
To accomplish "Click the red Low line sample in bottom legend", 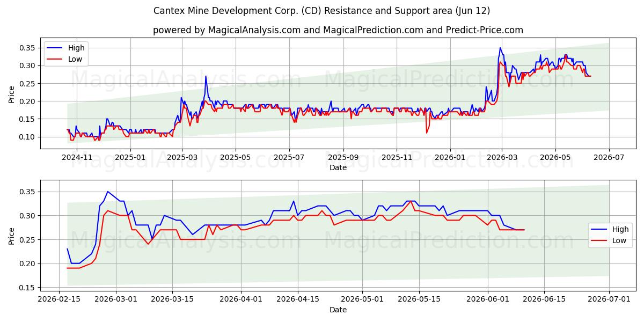I will click(600, 240).
